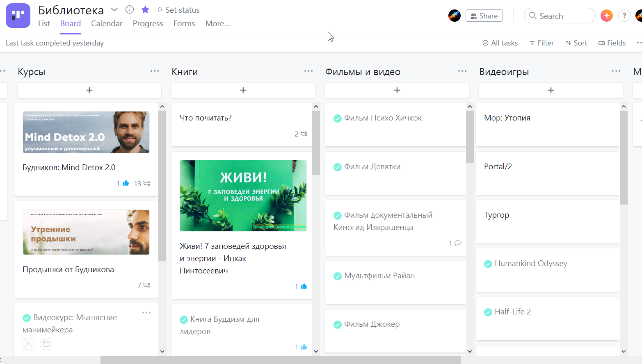This screenshot has height=364, width=642.
Task: Click the star favorite icon near project title
Action: coord(145,10)
